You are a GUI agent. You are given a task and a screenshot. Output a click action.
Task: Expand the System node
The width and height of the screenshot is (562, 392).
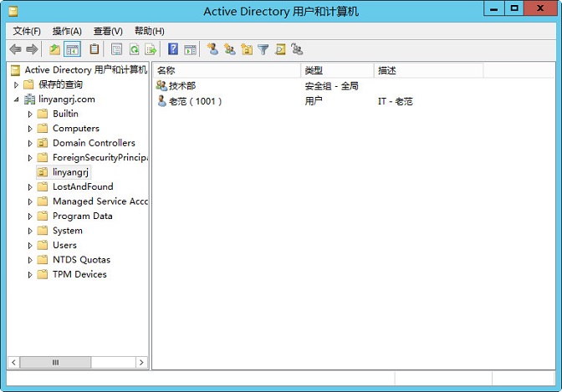(x=30, y=232)
